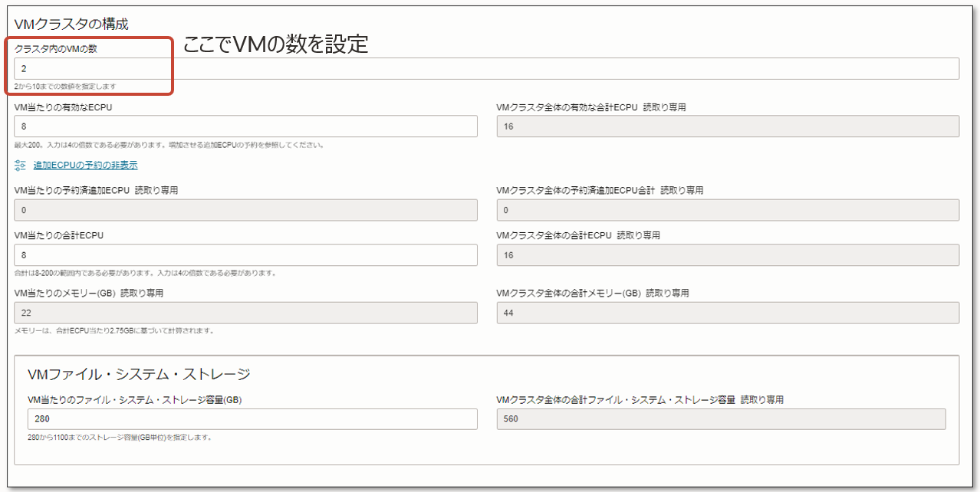Screen dimensions: 980x492
Task: Click the read-only VM当たりのメモリー(GB) field
Action: (x=245, y=313)
